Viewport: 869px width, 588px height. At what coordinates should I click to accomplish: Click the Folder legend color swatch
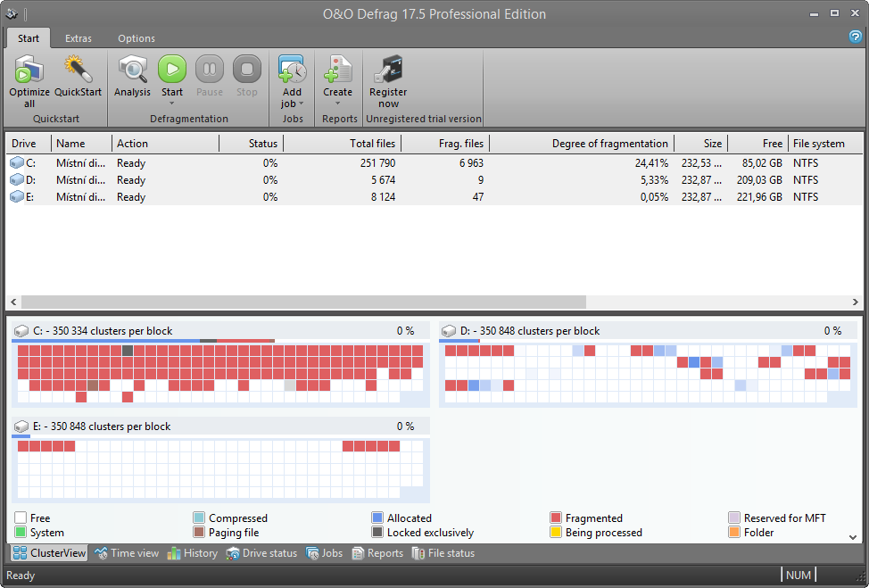click(x=734, y=532)
